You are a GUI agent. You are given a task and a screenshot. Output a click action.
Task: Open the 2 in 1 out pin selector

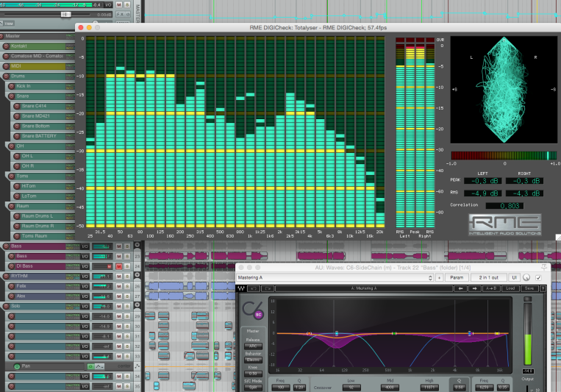(489, 278)
